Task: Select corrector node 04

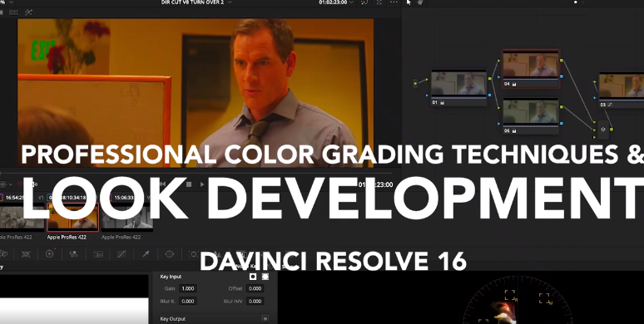Action: click(x=530, y=68)
